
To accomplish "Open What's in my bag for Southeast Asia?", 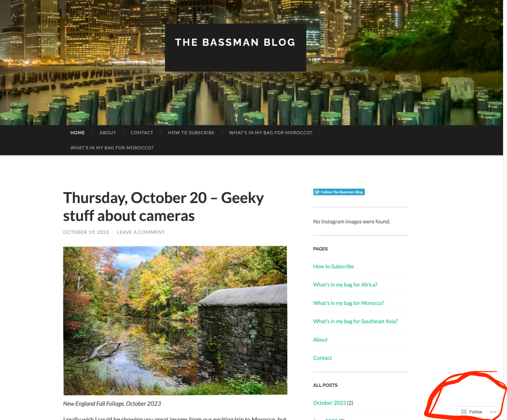I will point(355,321).
